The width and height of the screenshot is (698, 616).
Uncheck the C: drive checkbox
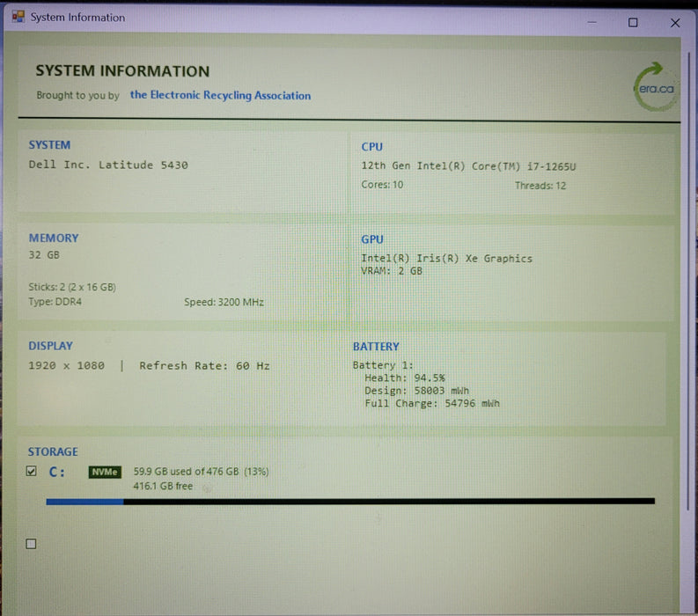[x=31, y=471]
